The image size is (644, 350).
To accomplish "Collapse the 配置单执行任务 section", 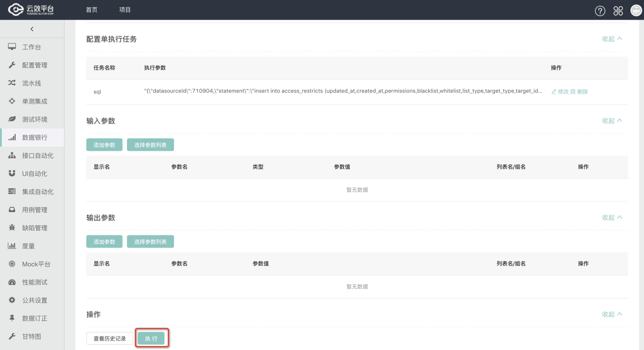I will click(x=612, y=39).
